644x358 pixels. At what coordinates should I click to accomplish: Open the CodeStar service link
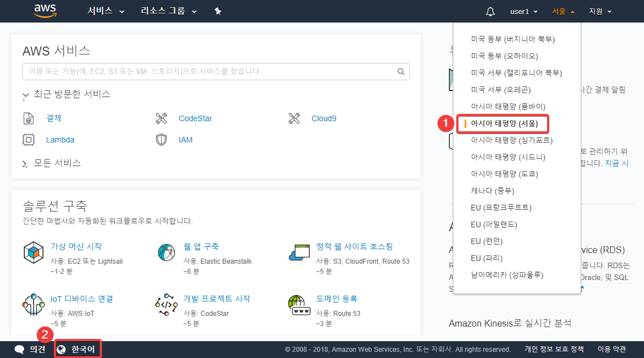(x=195, y=118)
